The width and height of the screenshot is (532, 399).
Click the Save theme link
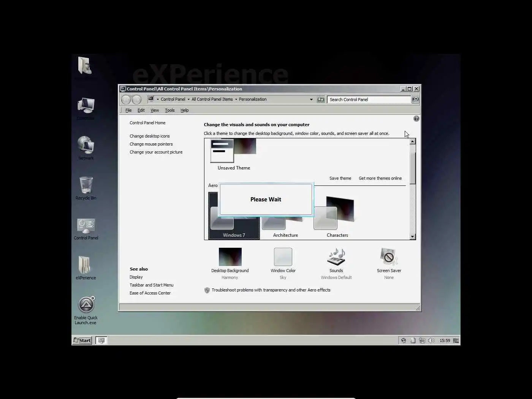pyautogui.click(x=340, y=178)
